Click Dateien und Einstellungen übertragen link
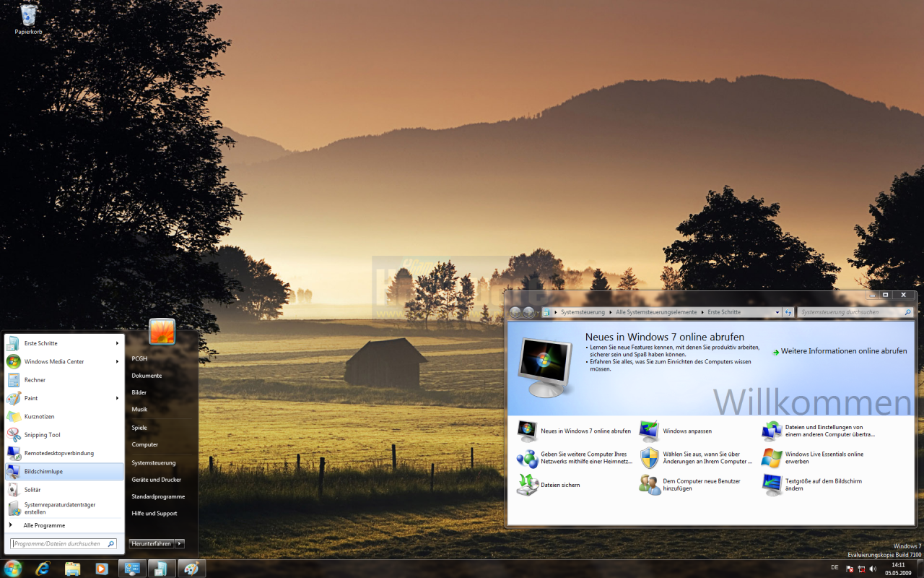 click(x=829, y=431)
